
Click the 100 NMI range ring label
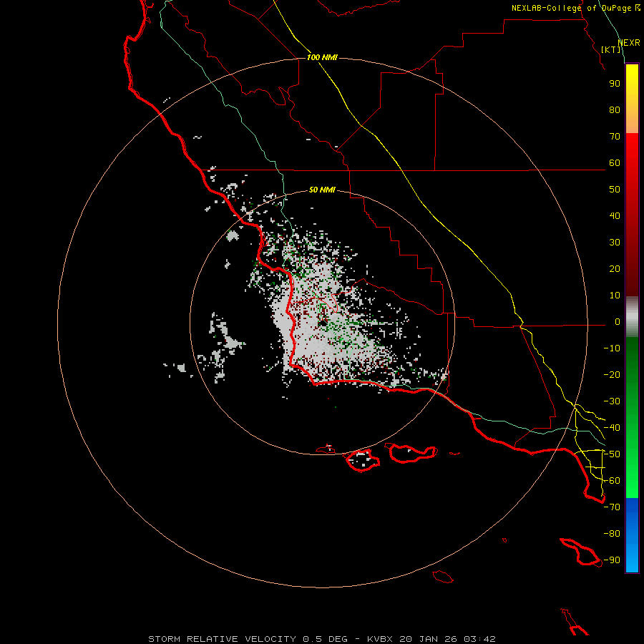click(322, 57)
